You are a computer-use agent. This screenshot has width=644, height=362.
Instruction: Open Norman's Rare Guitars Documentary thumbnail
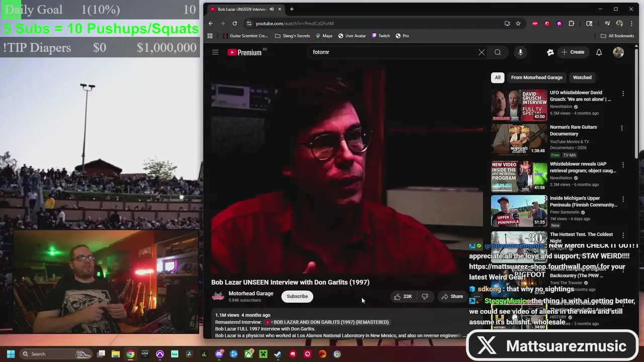(x=519, y=140)
